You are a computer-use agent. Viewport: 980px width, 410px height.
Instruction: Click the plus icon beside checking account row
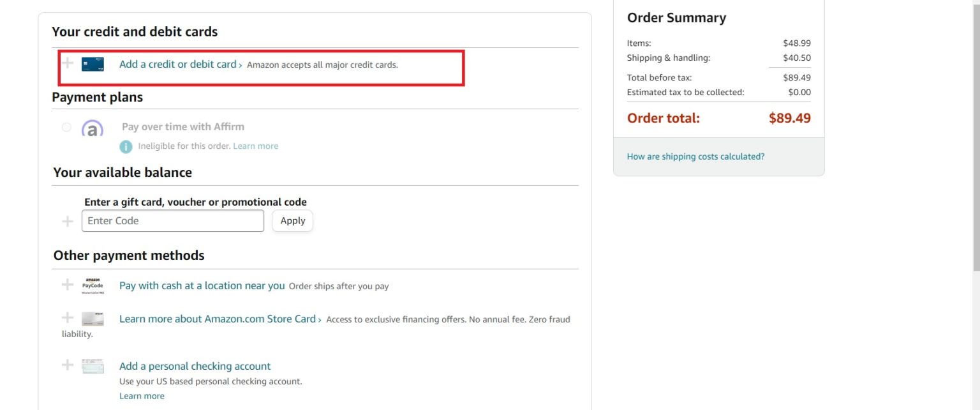pyautogui.click(x=67, y=365)
